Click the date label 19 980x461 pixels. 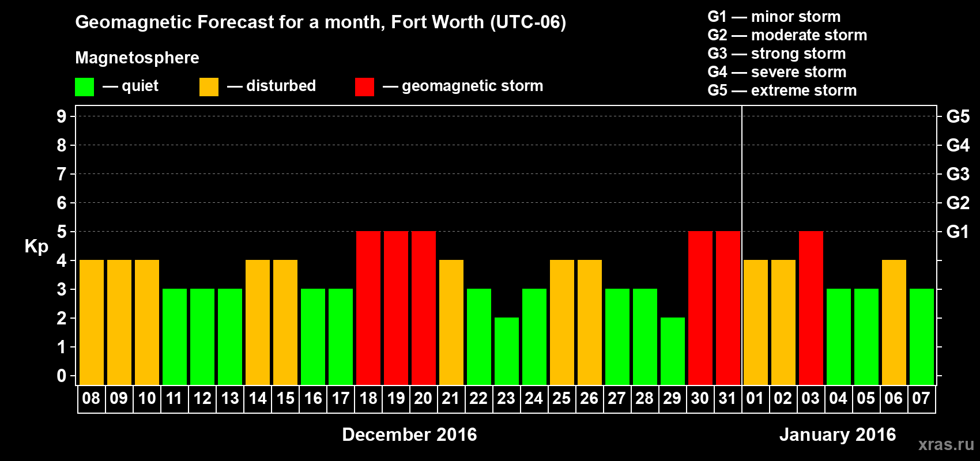pos(395,398)
